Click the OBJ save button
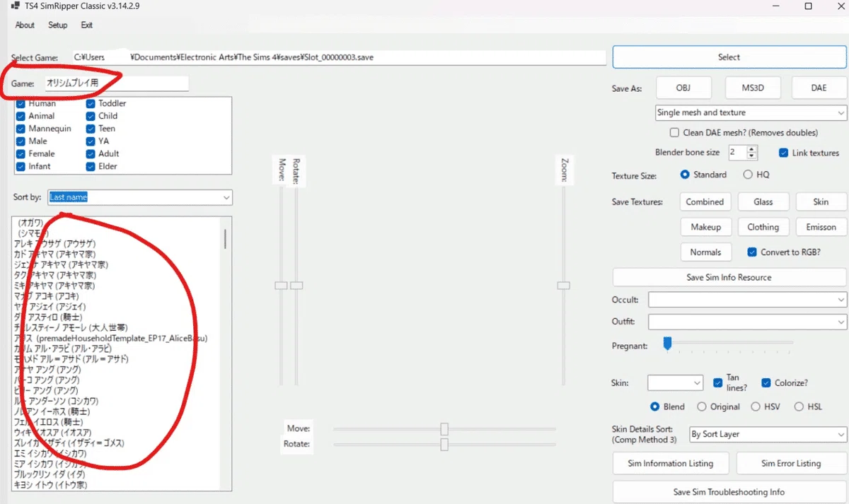The image size is (849, 504). pyautogui.click(x=683, y=88)
